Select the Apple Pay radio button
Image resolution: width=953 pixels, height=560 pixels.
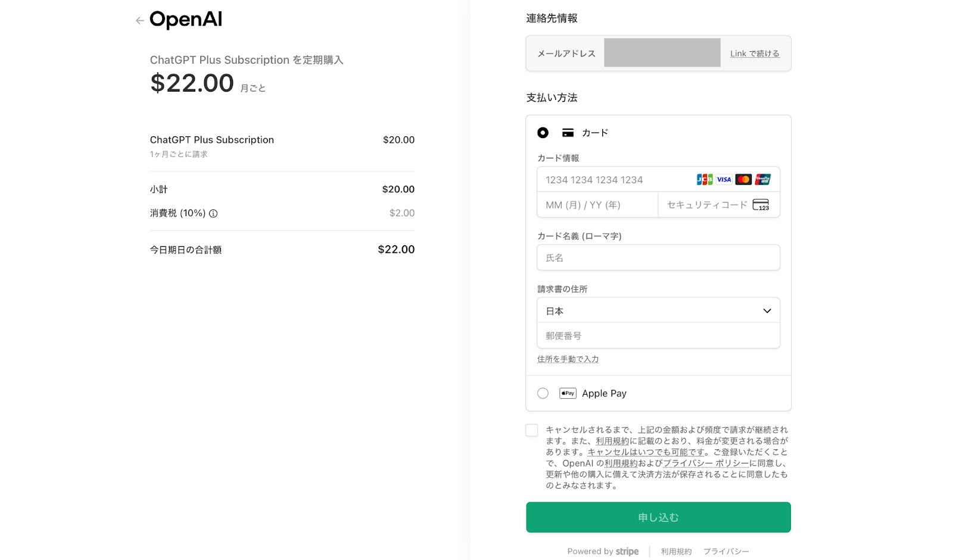click(543, 393)
